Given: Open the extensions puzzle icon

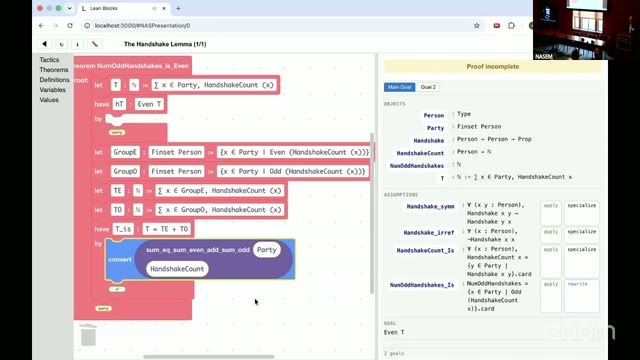Looking at the screenshot, I should click(x=511, y=25).
